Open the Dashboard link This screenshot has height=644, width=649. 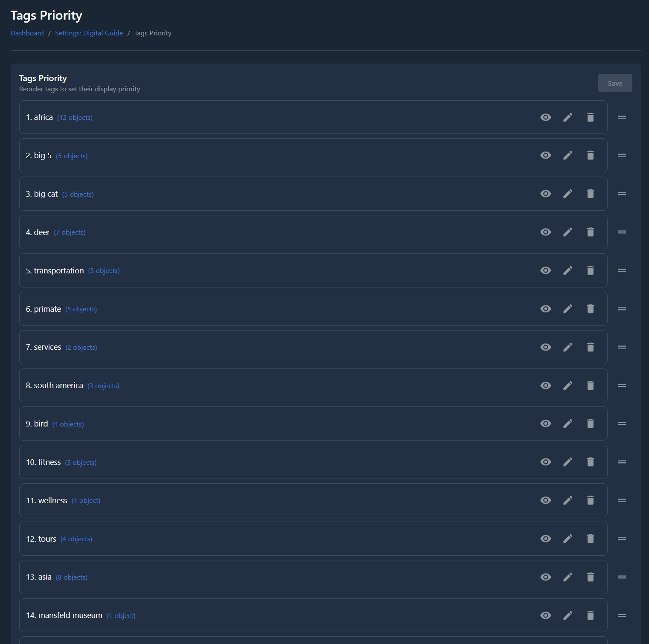pyautogui.click(x=27, y=33)
